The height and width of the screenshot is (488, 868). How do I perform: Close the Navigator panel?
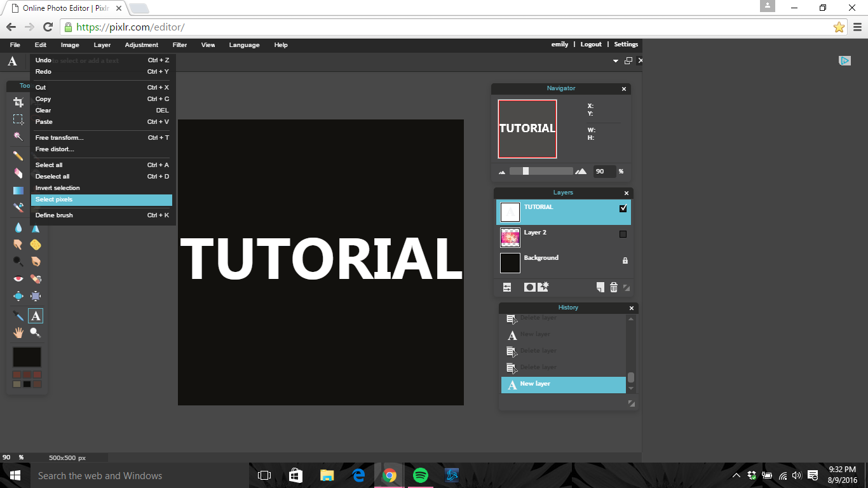tap(624, 89)
